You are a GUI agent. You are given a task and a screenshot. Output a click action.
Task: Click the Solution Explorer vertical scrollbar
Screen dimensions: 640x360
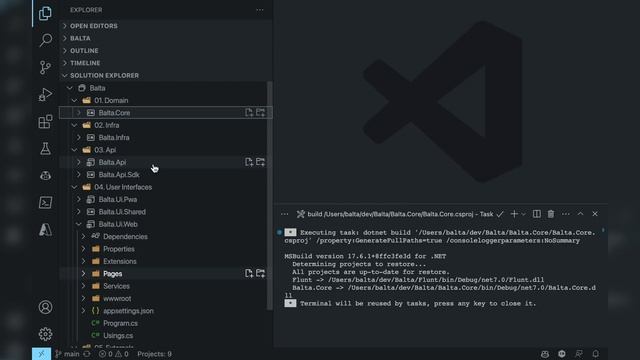[269, 195]
